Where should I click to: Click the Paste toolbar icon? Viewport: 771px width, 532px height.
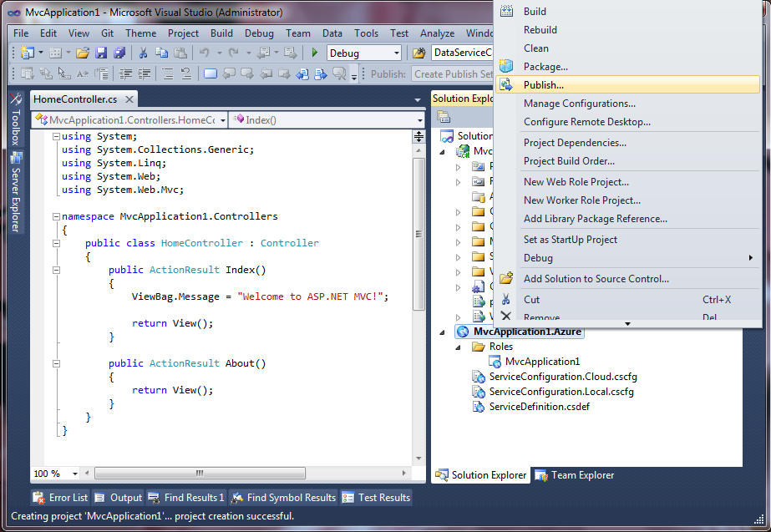pos(180,53)
